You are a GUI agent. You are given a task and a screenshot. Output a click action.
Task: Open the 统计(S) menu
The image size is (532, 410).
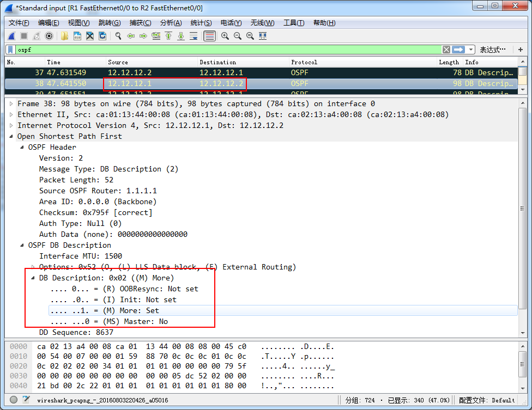point(201,23)
